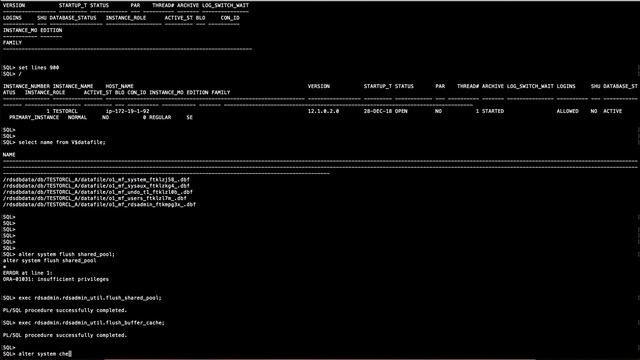Click the NAME column header
Image resolution: width=640 pixels, height=360 pixels.
9,155
